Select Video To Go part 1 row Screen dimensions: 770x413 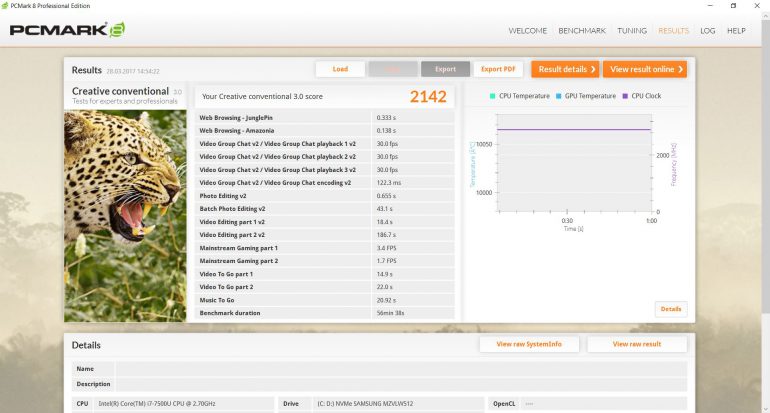[325, 274]
